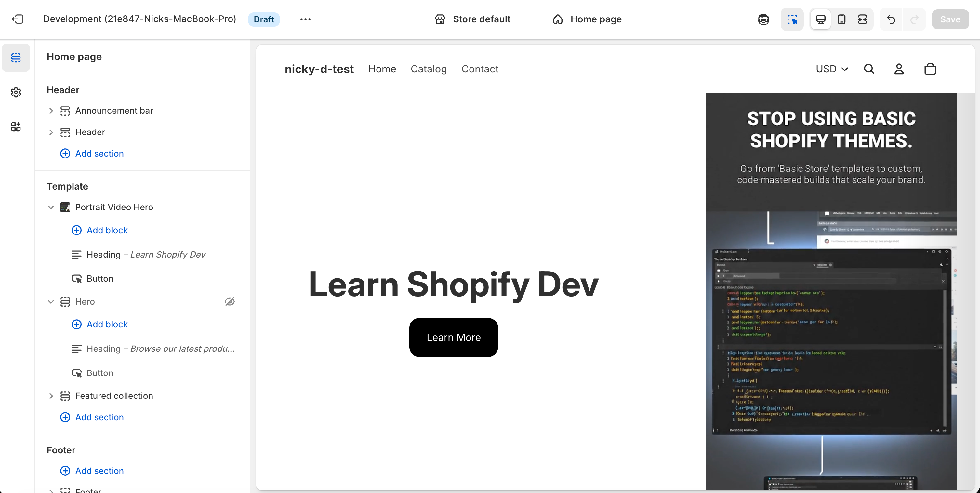This screenshot has height=493, width=980.
Task: Expand the Announcement bar section
Action: (51, 111)
